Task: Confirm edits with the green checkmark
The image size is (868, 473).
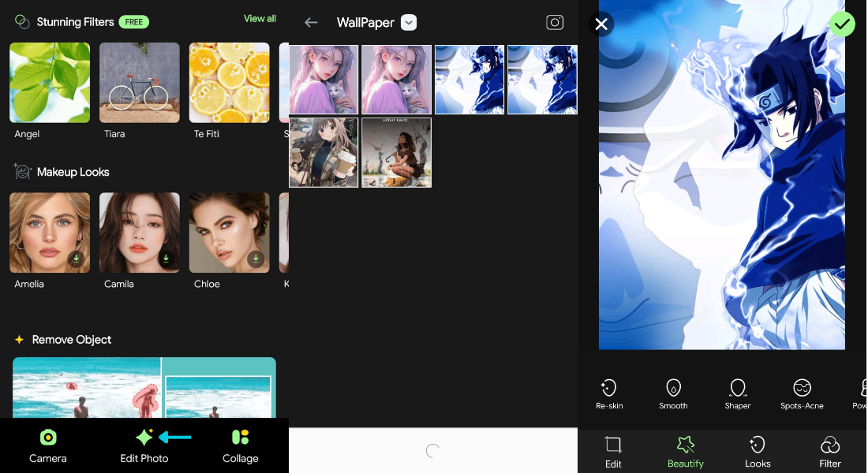Action: (842, 24)
